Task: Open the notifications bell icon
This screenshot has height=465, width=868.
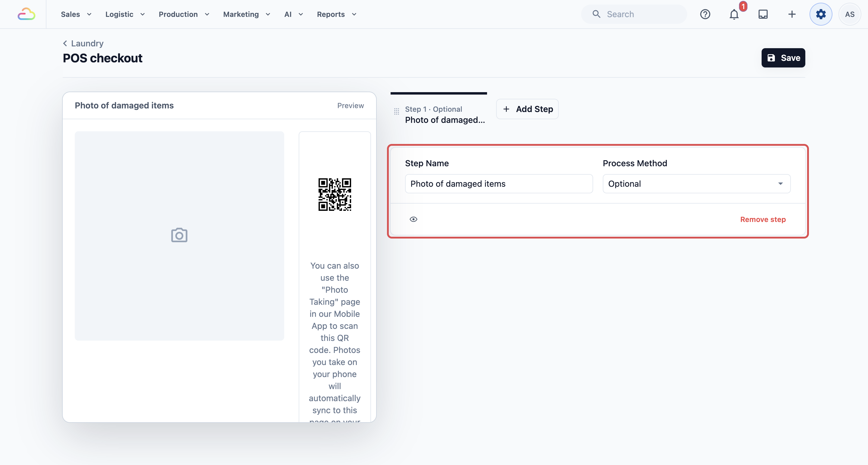Action: coord(734,14)
